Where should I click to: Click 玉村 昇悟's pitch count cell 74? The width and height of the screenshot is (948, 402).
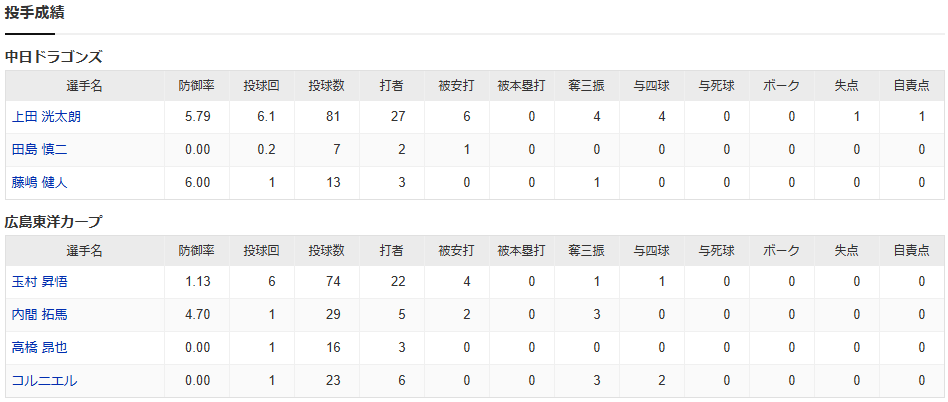coord(333,282)
